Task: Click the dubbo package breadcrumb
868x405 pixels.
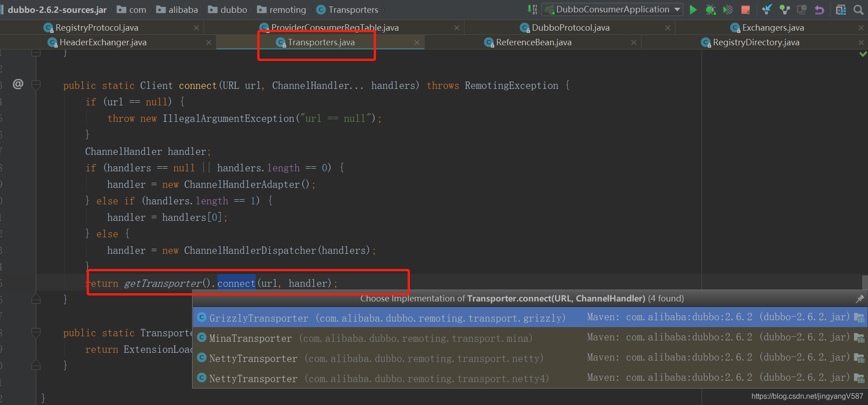Action: [228, 10]
